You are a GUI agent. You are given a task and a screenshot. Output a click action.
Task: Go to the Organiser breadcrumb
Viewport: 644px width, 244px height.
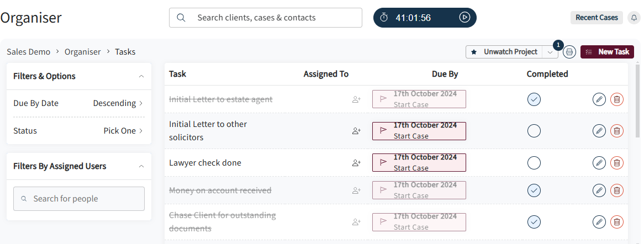click(x=82, y=52)
